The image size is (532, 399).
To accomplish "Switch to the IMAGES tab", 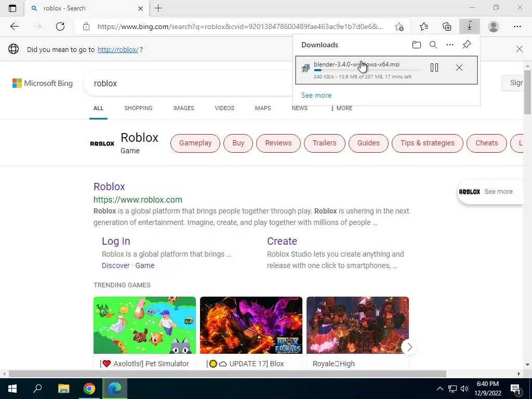I will (183, 108).
